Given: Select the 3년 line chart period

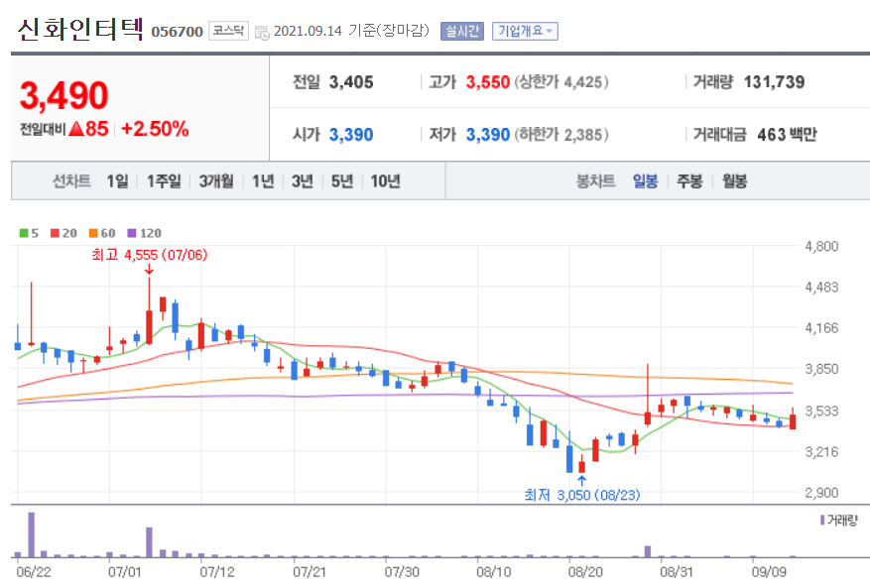Looking at the screenshot, I should (303, 180).
